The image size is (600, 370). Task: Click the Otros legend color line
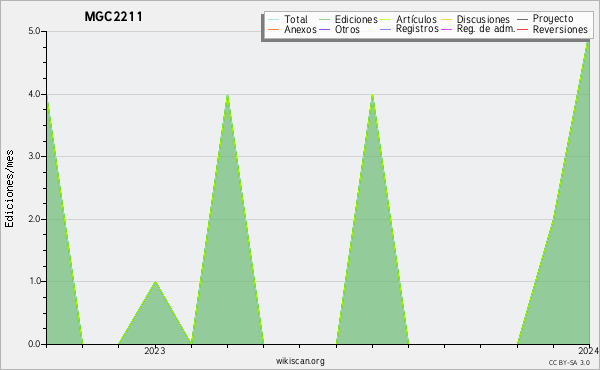click(x=324, y=29)
